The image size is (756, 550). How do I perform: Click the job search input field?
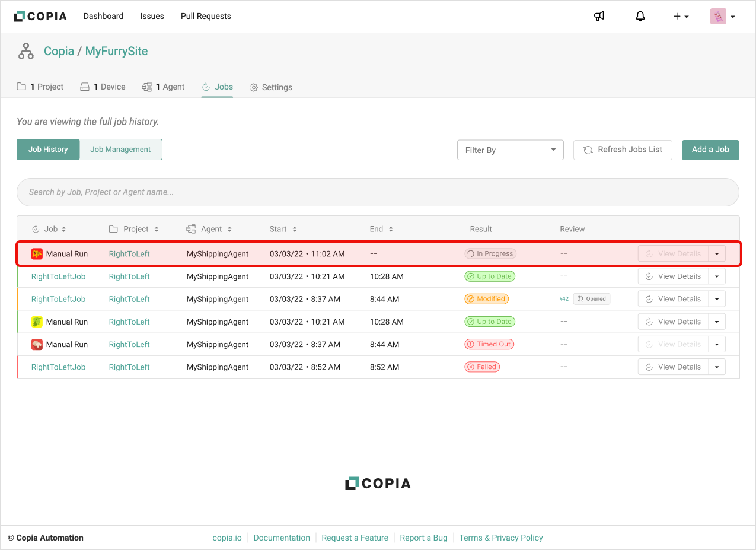(378, 192)
